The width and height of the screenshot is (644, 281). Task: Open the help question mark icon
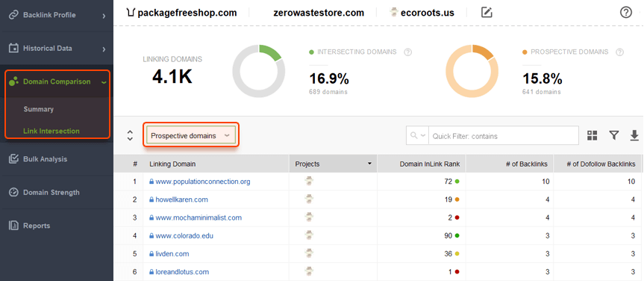tap(625, 13)
